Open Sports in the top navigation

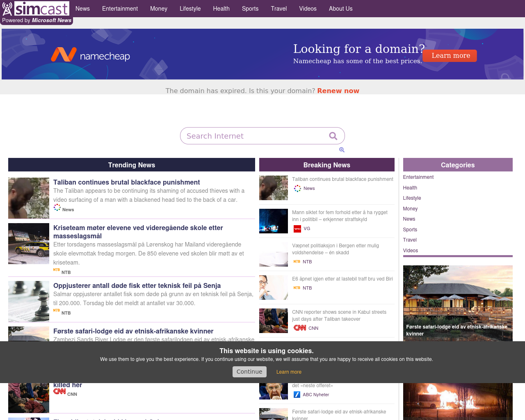point(250,9)
